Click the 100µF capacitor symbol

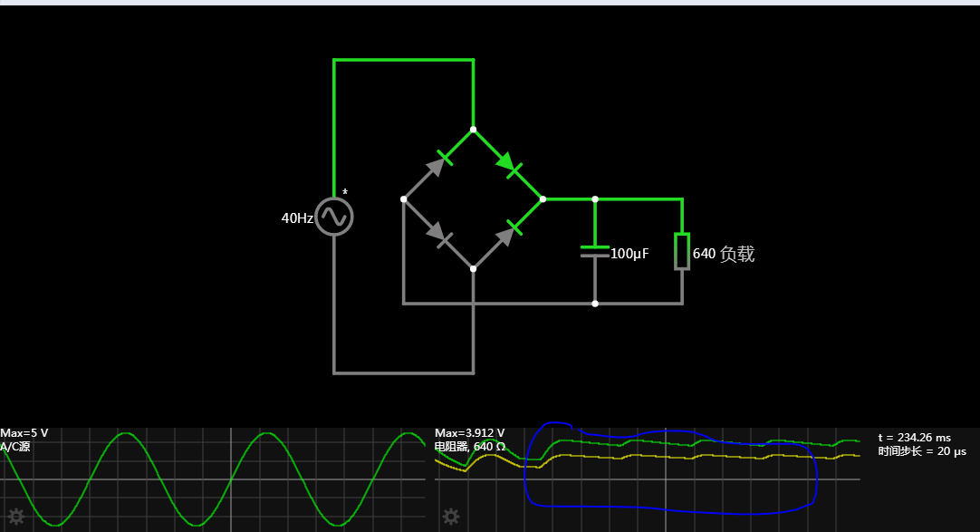[x=595, y=251]
